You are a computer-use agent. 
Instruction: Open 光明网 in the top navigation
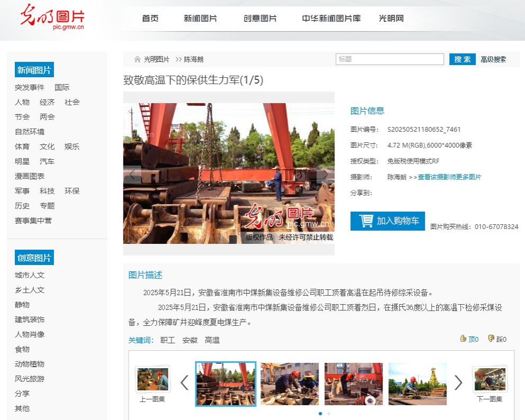(x=391, y=19)
